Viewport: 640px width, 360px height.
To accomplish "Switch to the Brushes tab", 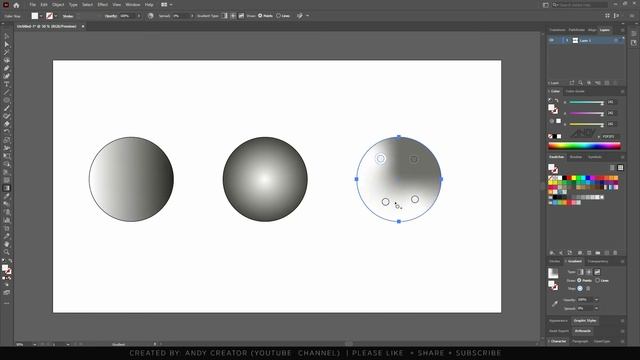I will tap(576, 157).
